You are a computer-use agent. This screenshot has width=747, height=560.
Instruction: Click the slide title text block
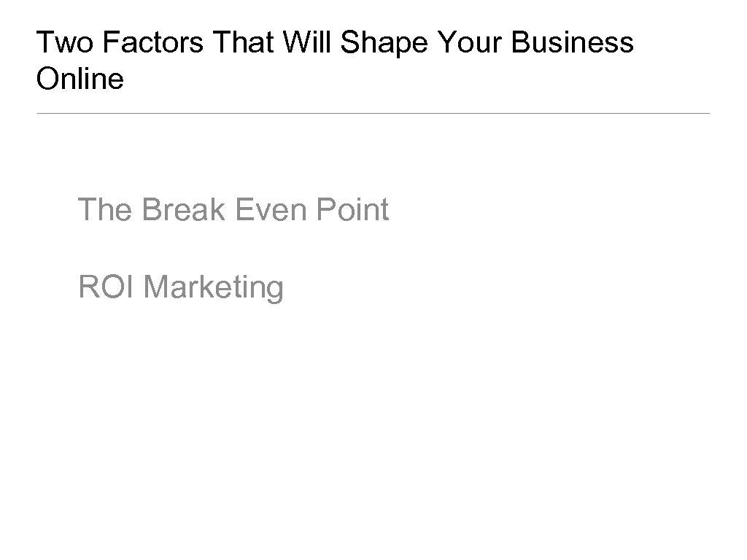[x=335, y=61]
